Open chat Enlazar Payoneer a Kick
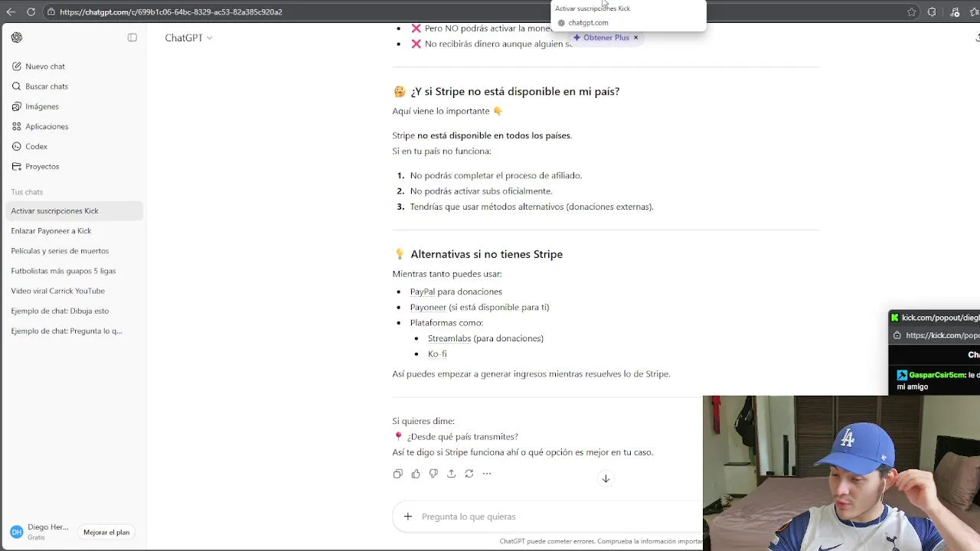This screenshot has width=980, height=551. coord(74,230)
